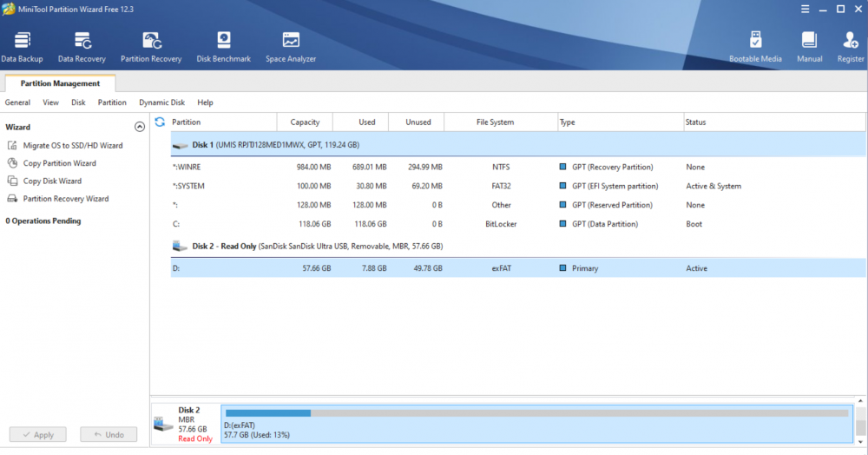Open Partition Recovery from the toolbar
Image resolution: width=868 pixels, height=455 pixels.
pyautogui.click(x=151, y=46)
